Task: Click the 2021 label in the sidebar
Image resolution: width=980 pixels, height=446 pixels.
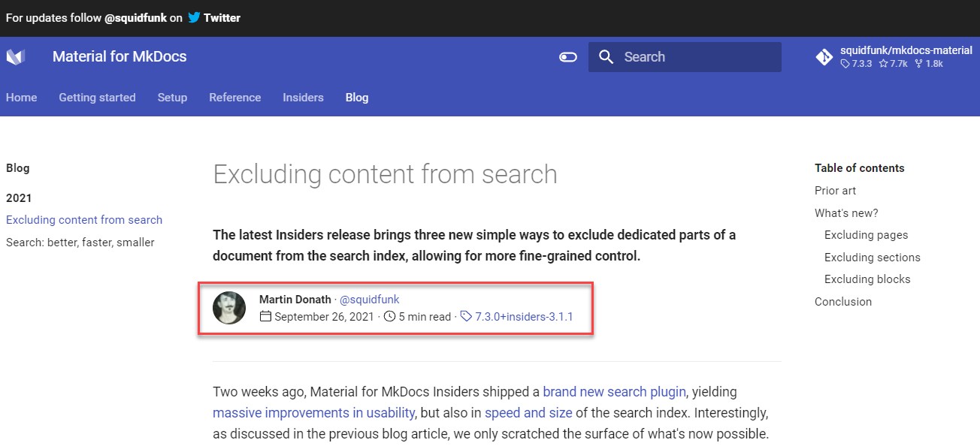Action: (20, 198)
